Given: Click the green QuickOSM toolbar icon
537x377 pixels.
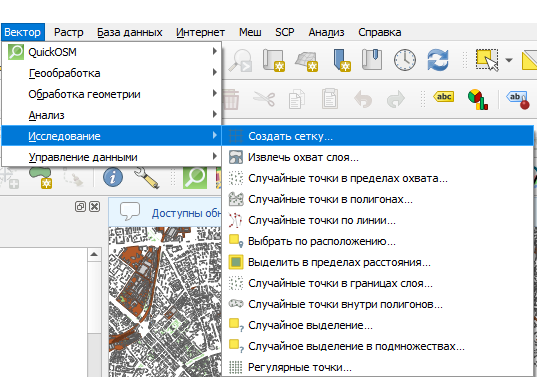Looking at the screenshot, I should point(195,177).
